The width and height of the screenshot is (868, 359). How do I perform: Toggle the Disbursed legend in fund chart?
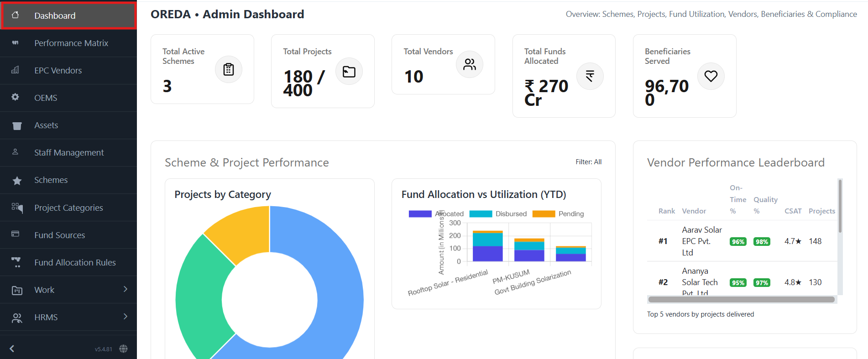coord(498,214)
